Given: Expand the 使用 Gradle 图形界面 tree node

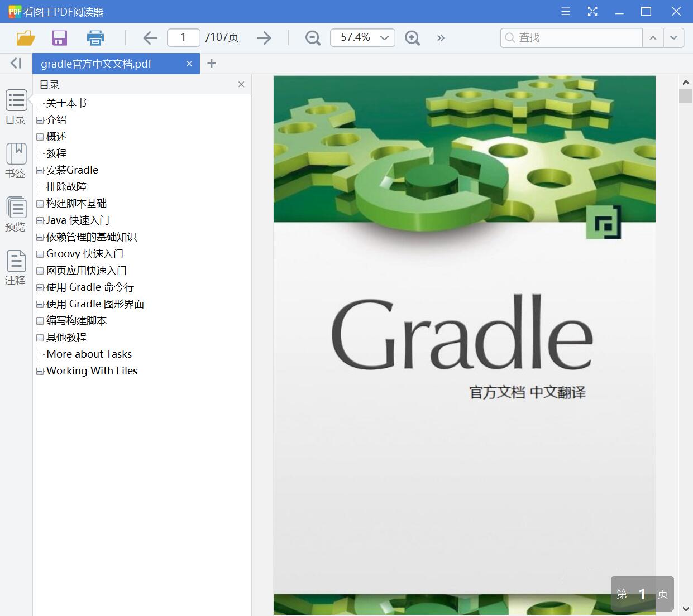Looking at the screenshot, I should click(40, 304).
